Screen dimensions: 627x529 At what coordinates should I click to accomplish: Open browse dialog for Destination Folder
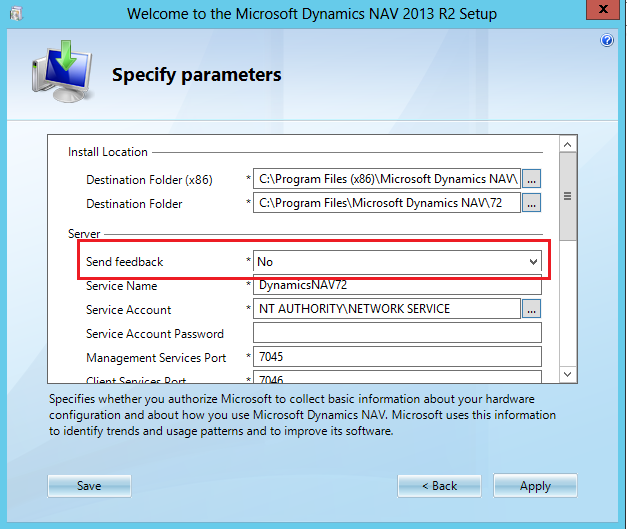(x=531, y=203)
